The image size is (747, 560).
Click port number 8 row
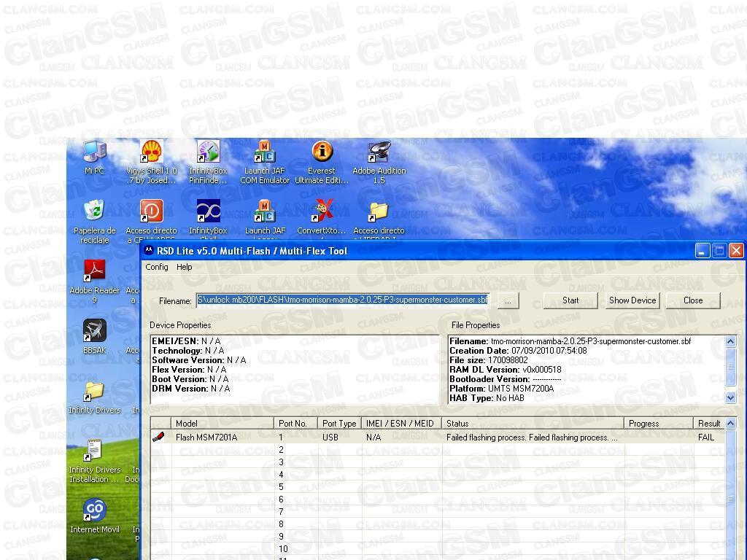tap(281, 524)
